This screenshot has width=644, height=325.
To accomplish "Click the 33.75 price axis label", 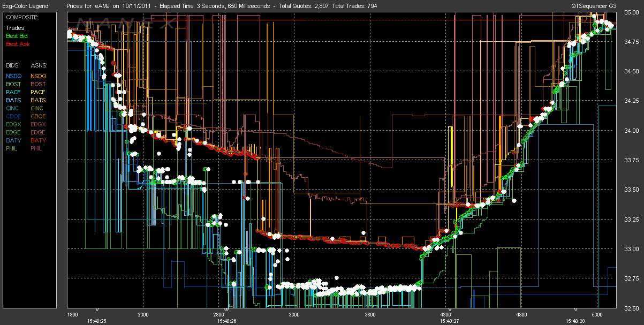I will 631,160.
